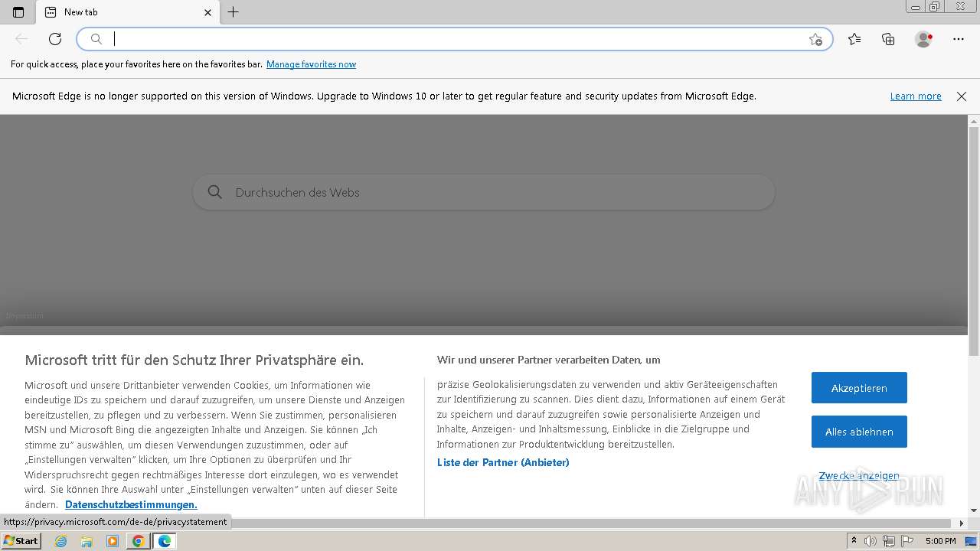Click the browser back arrow
Screen dimensions: 980x551
[21, 39]
